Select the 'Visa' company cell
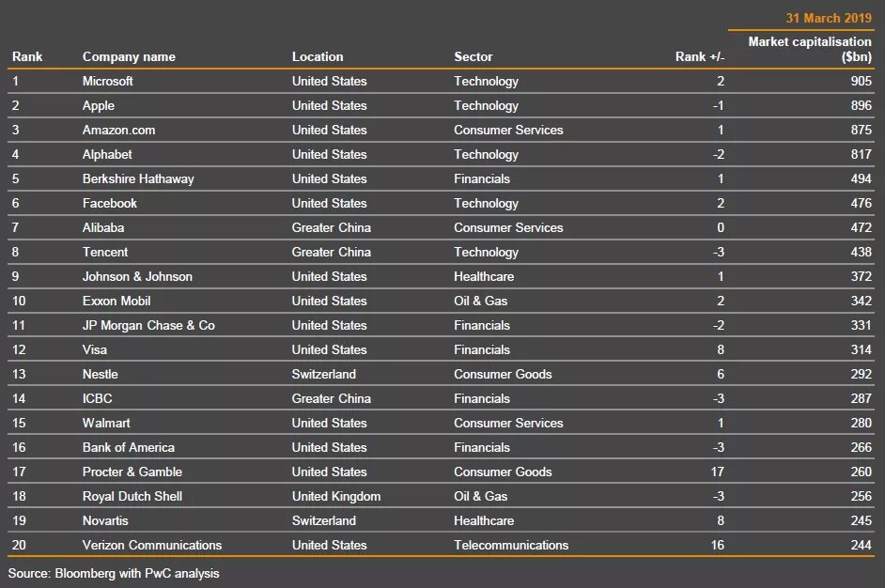The width and height of the screenshot is (885, 588). pos(94,349)
